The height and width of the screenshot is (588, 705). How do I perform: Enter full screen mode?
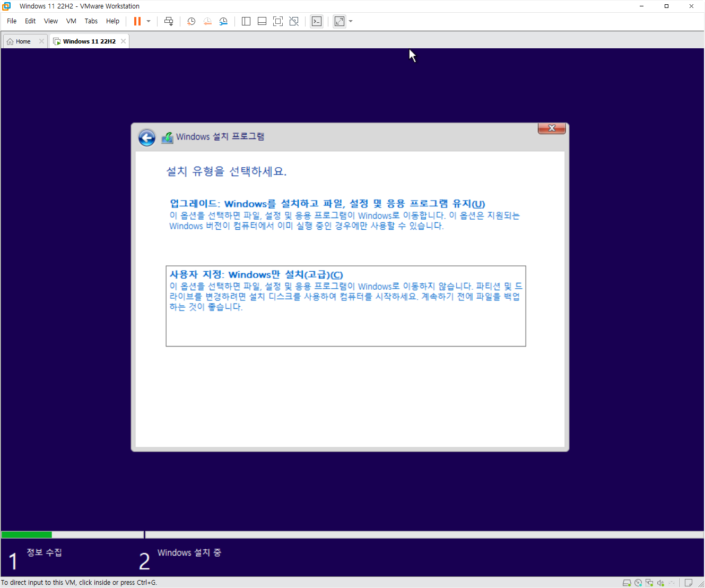click(278, 21)
